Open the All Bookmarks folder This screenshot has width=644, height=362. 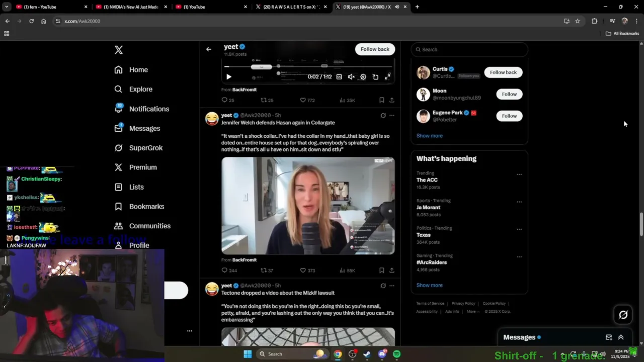coord(622,34)
